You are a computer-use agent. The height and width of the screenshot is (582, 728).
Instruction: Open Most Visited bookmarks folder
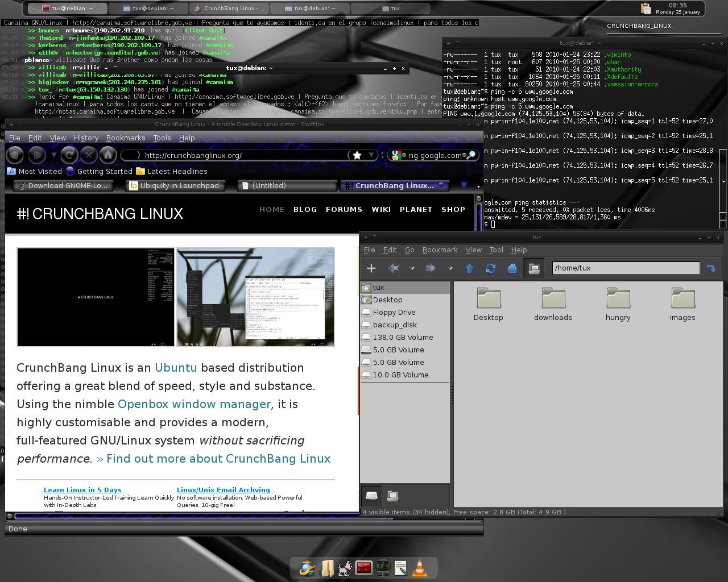coord(34,171)
